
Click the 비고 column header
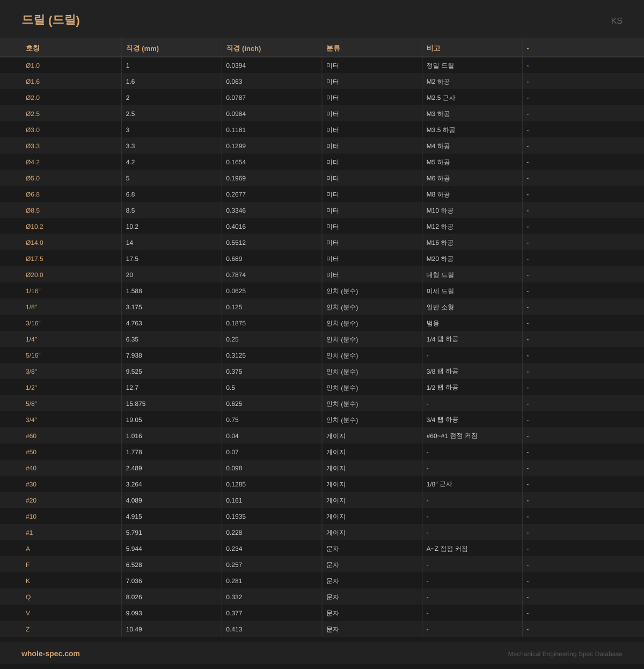point(433,48)
